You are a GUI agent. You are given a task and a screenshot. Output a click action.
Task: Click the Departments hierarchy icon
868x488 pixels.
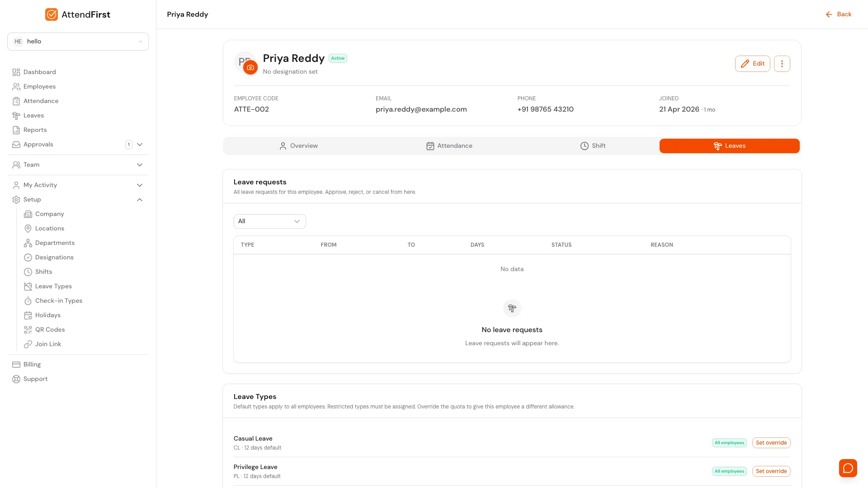point(28,243)
